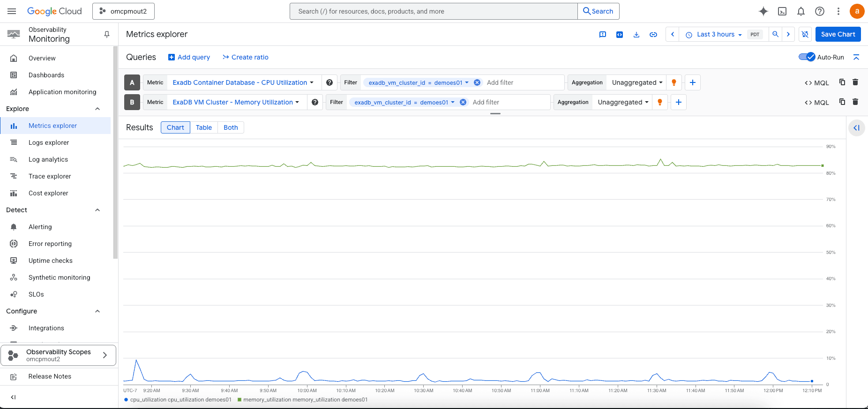The width and height of the screenshot is (868, 409).
Task: Toggle the Auto-Run switch
Action: tap(807, 57)
